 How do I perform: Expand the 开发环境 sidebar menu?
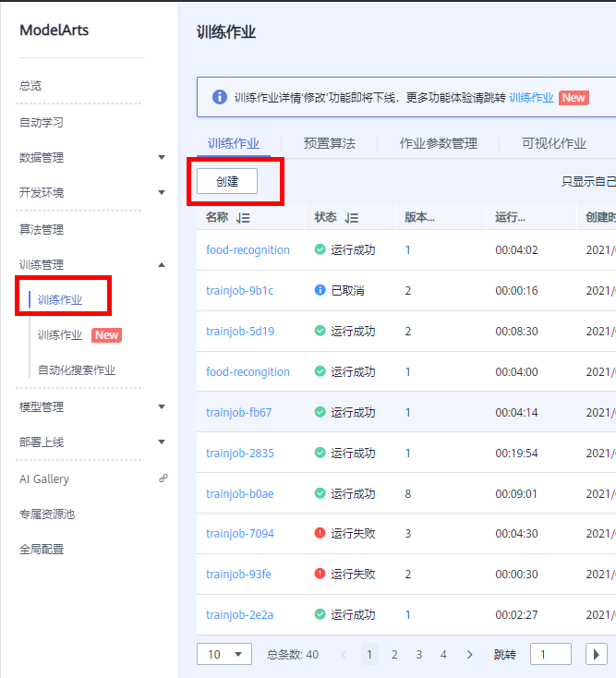tap(162, 193)
